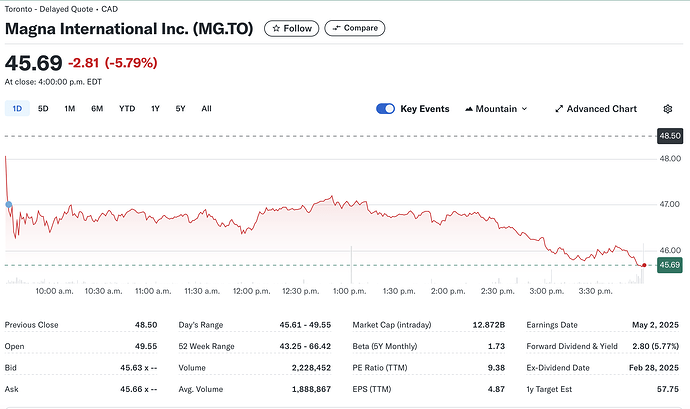Toggle the Key Events switch

(x=386, y=109)
